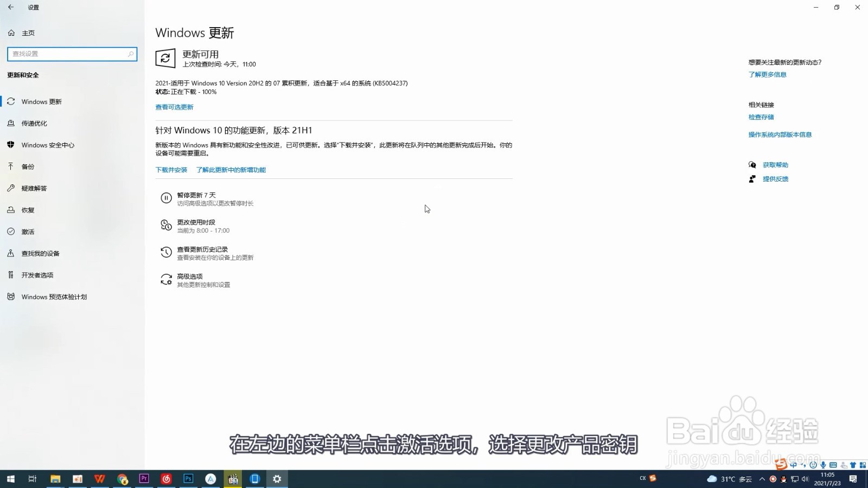868x488 pixels.
Task: Open Photoshop from taskbar
Action: pos(188,479)
